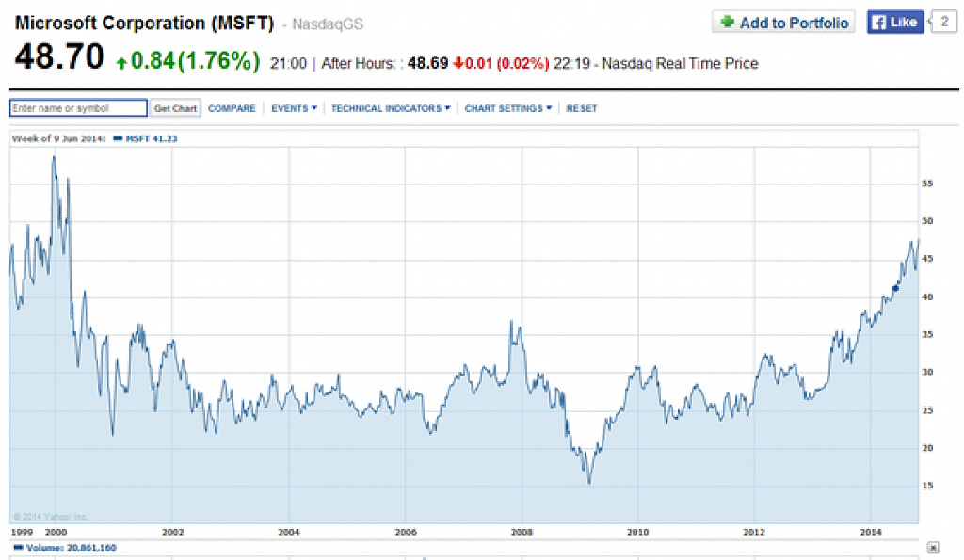Image resolution: width=964 pixels, height=560 pixels.
Task: Focus the Enter name or symbol field
Action: pyautogui.click(x=79, y=108)
